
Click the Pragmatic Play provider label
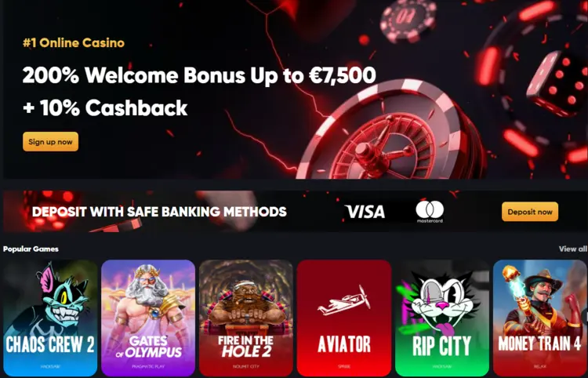point(148,366)
